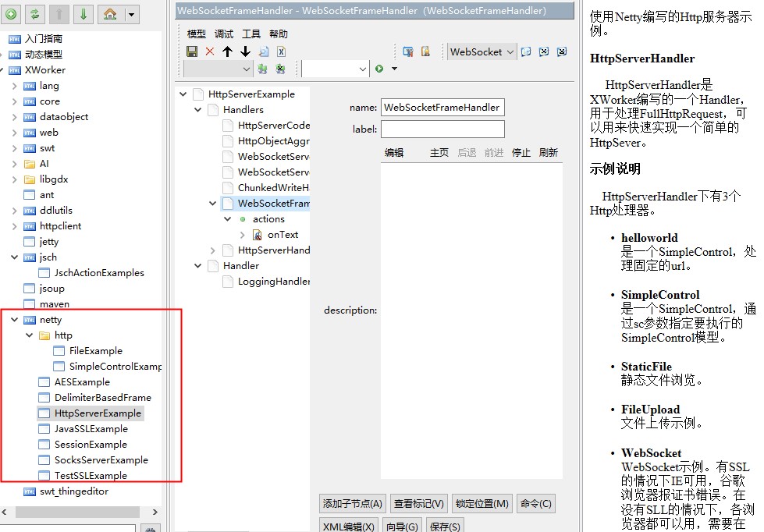764x532 pixels.
Task: Open the 调试 menu
Action: coord(224,34)
